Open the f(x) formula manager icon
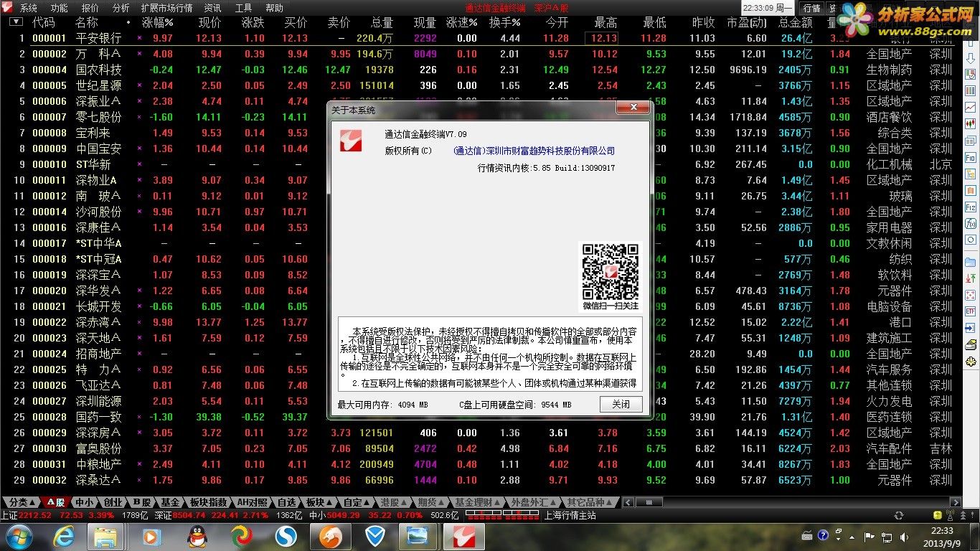The height and width of the screenshot is (551, 980). coord(971,223)
